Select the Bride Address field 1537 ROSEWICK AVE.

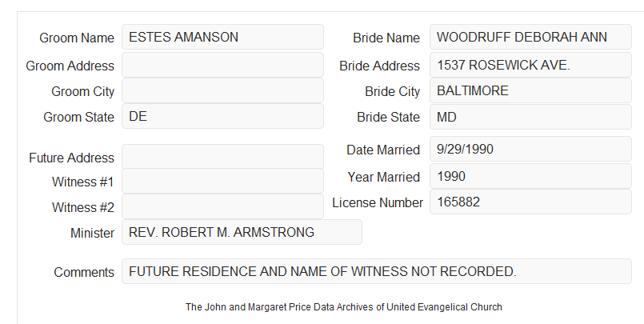530,65
